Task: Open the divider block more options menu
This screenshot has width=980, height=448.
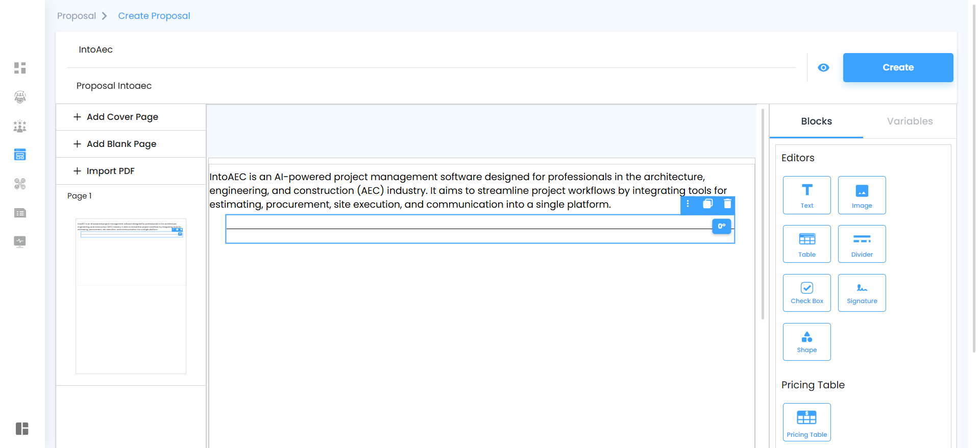Action: pos(688,204)
